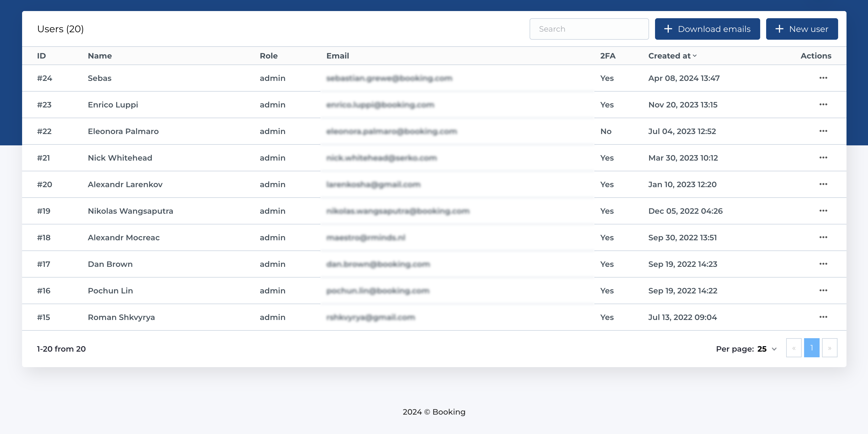Sort users by the Name column header
The image size is (868, 434).
(x=100, y=56)
